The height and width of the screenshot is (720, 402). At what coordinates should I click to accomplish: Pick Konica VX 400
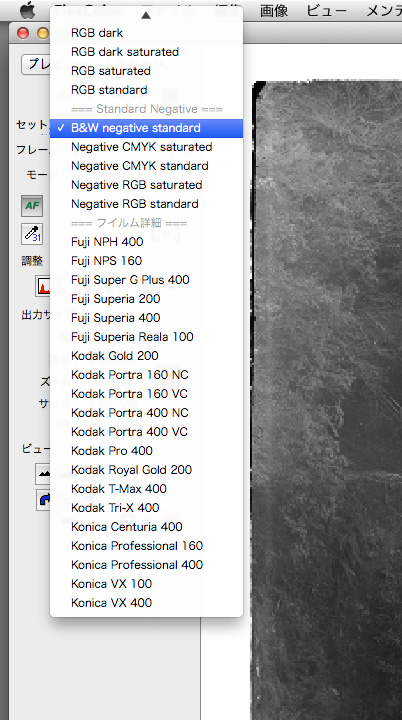click(x=146, y=603)
